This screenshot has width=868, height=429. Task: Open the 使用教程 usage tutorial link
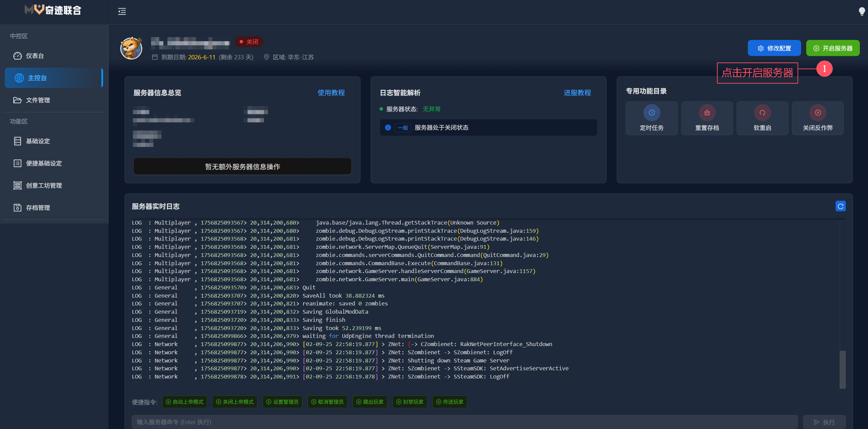pyautogui.click(x=331, y=93)
